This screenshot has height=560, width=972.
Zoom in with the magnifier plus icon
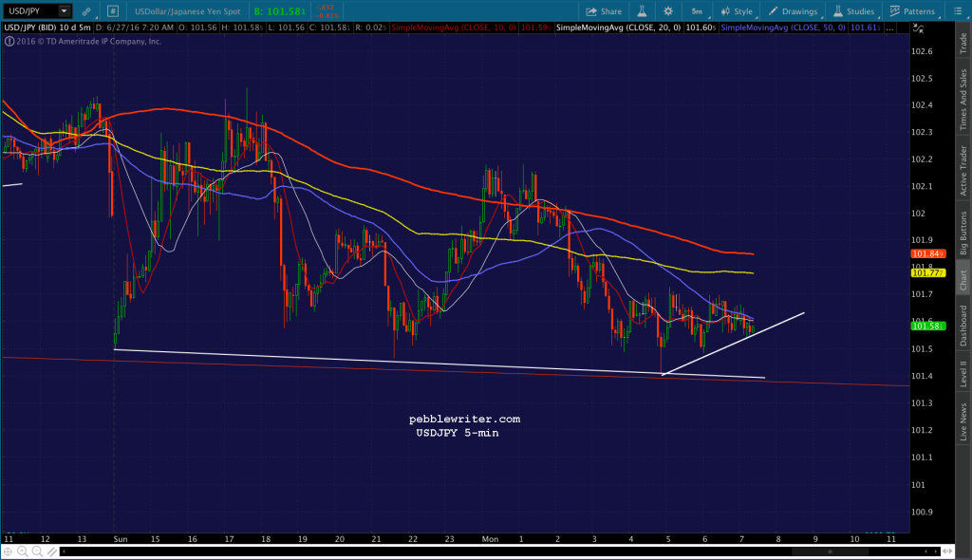coord(23,551)
